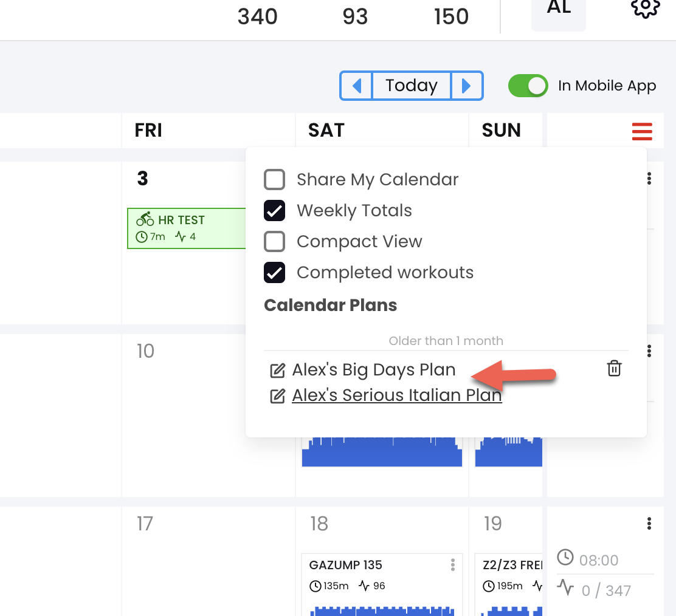Click the Today button

(412, 86)
